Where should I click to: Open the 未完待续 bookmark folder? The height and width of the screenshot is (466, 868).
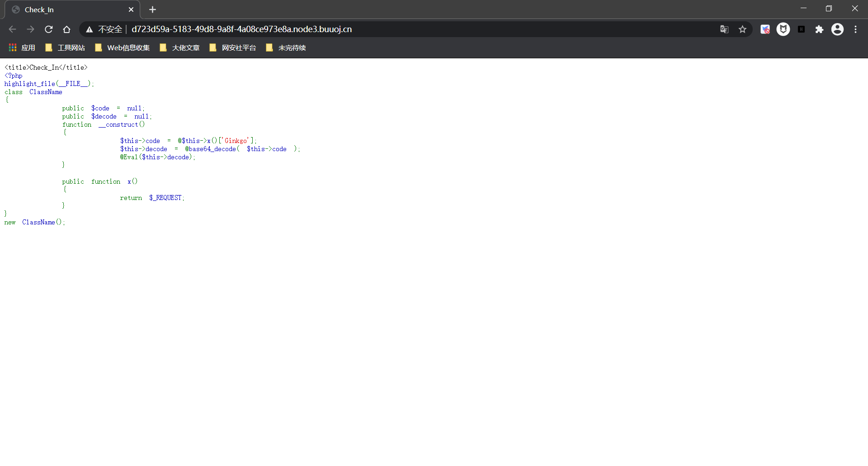[x=286, y=48]
